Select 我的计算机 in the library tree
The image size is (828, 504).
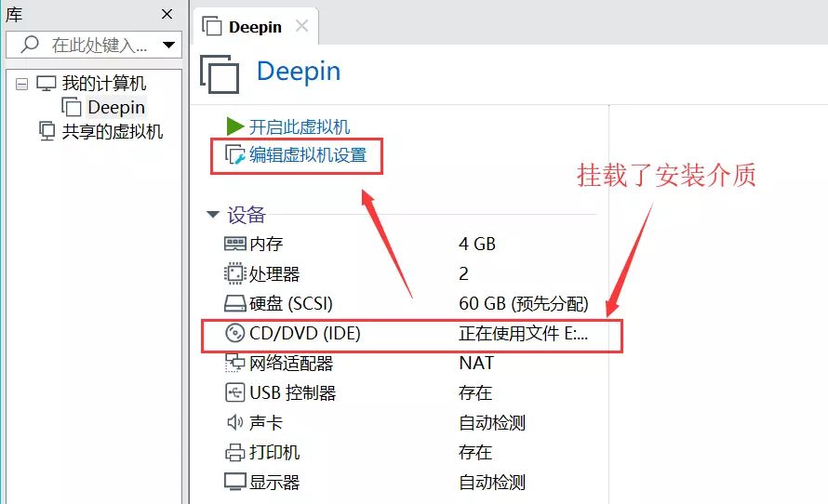click(x=104, y=84)
